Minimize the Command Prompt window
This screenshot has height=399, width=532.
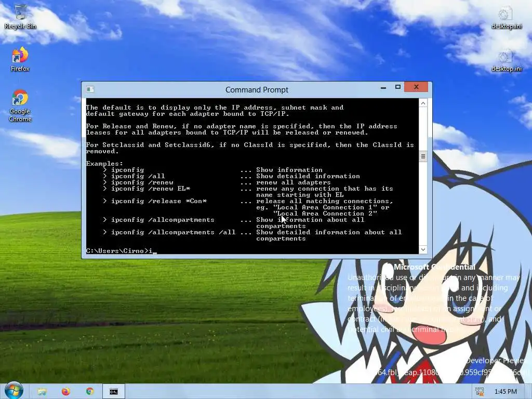click(383, 87)
